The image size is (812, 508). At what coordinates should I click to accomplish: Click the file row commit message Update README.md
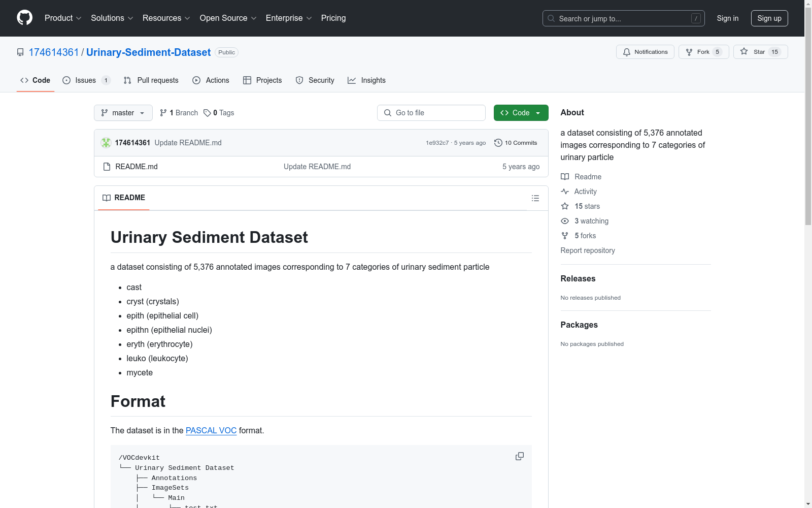pyautogui.click(x=317, y=167)
